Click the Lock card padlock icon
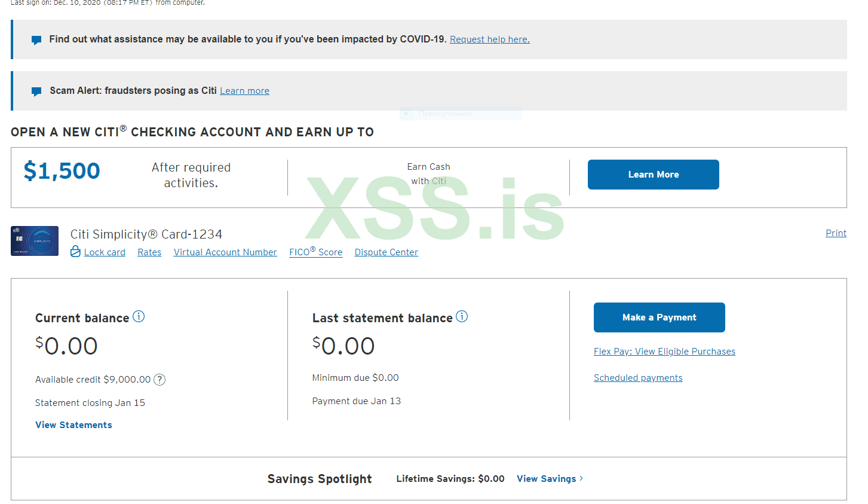The image size is (868, 504). [x=75, y=252]
